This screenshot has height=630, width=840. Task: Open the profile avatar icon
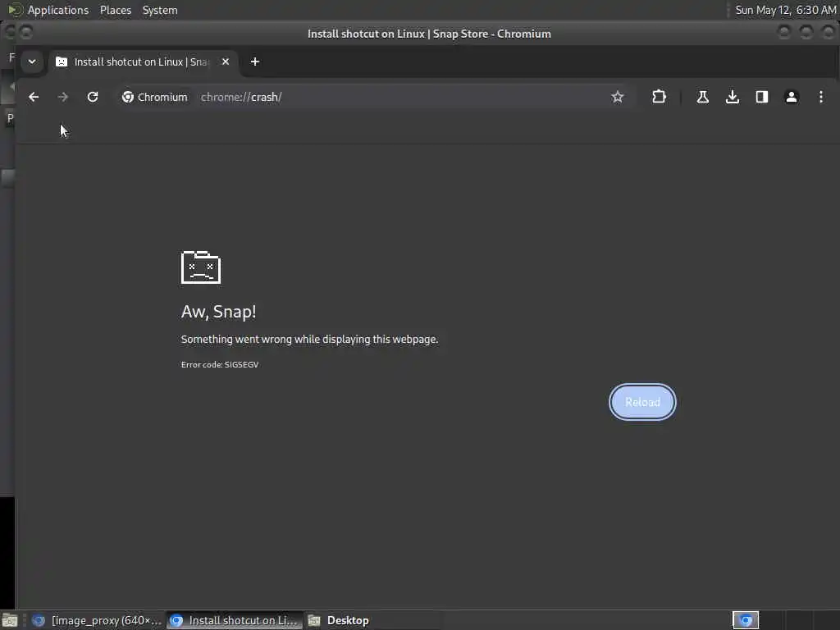point(792,97)
